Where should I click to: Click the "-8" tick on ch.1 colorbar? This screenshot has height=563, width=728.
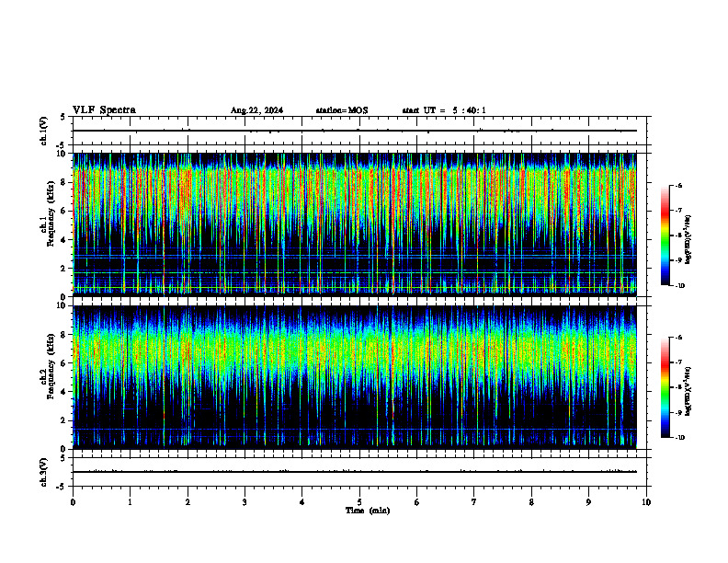click(678, 236)
